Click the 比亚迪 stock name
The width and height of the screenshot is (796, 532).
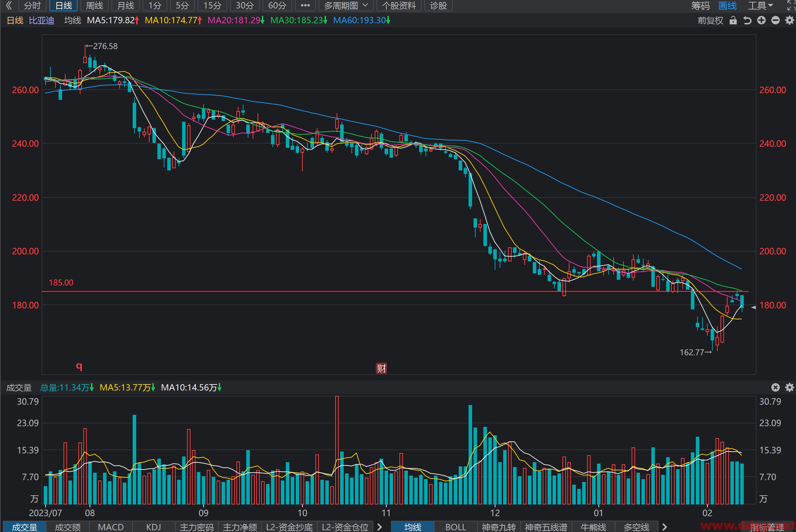point(42,20)
